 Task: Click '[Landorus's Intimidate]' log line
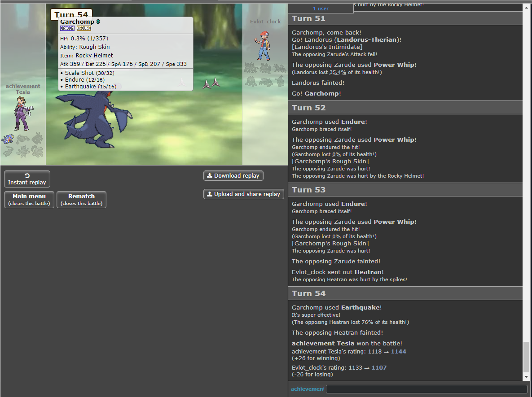pos(327,47)
